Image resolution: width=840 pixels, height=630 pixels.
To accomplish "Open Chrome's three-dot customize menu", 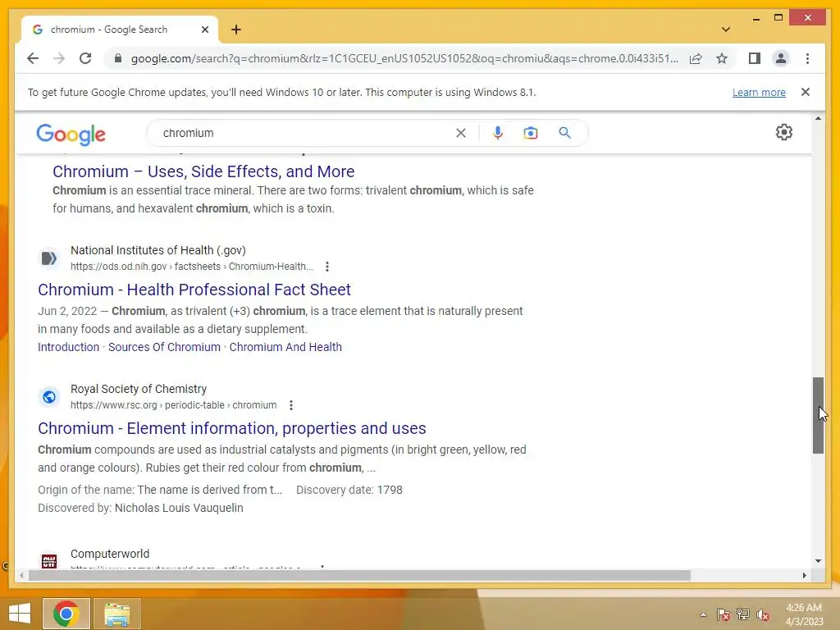I will (x=807, y=58).
